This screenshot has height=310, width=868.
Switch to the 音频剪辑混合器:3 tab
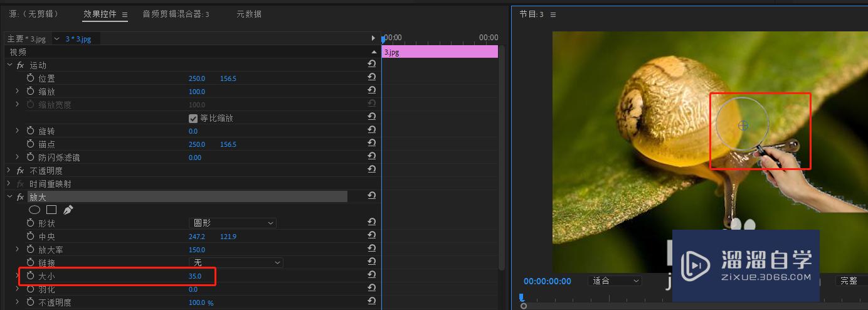pyautogui.click(x=176, y=14)
